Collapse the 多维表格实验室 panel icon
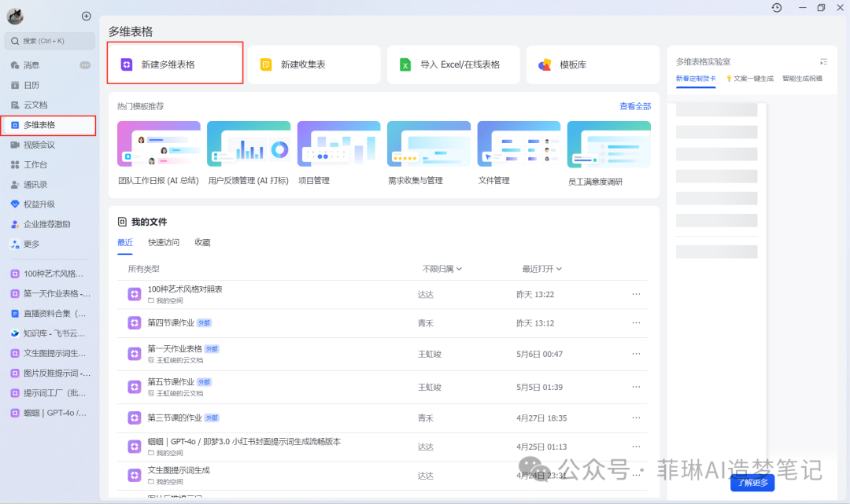The height and width of the screenshot is (504, 850). [823, 61]
